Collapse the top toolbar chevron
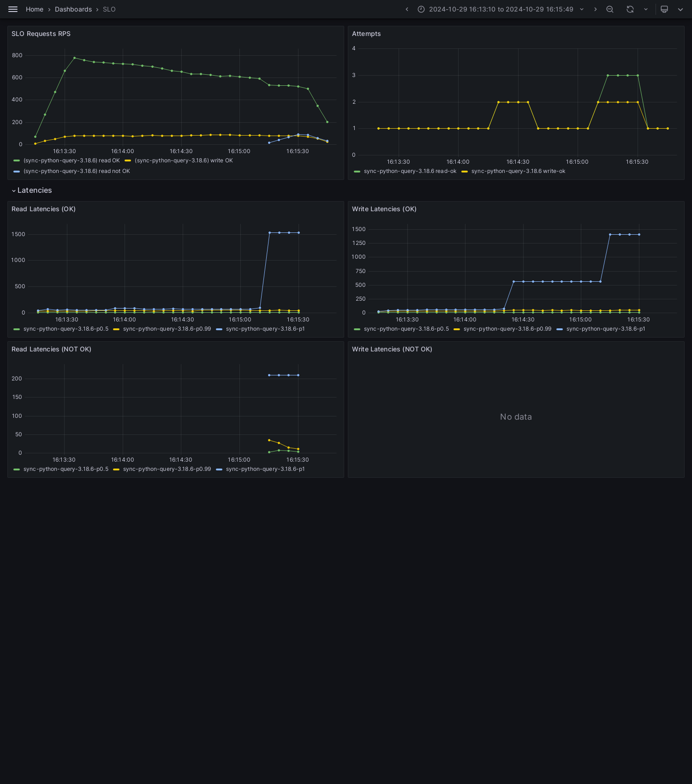The image size is (692, 784). 680,9
